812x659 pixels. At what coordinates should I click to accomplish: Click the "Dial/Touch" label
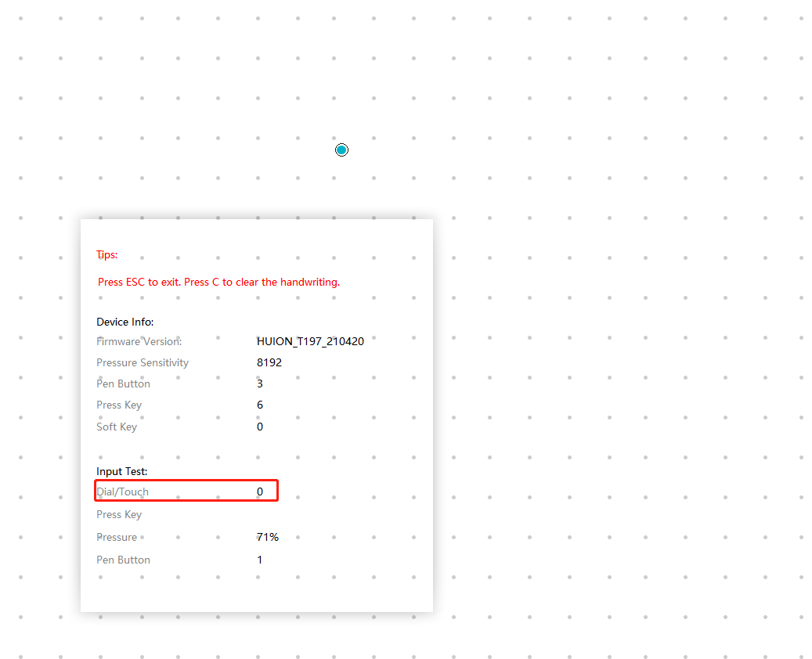point(123,492)
